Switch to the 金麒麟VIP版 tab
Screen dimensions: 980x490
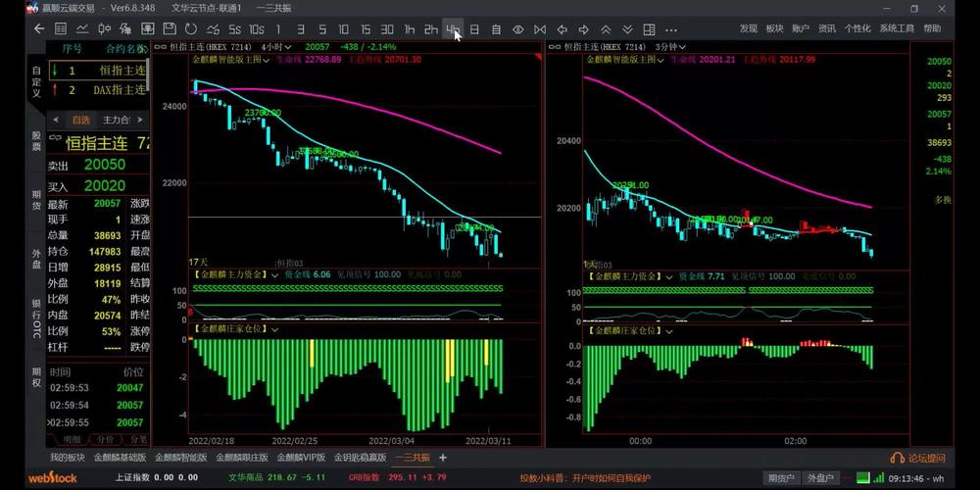click(301, 458)
